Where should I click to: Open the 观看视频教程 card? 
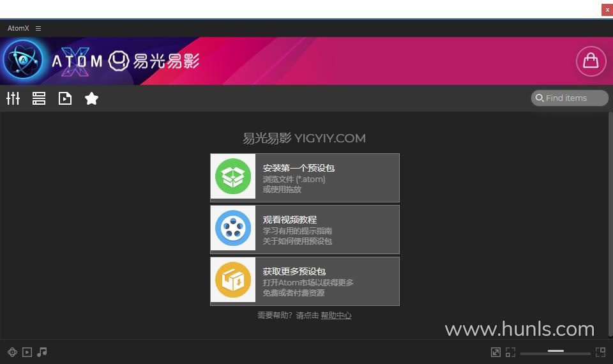click(x=305, y=229)
